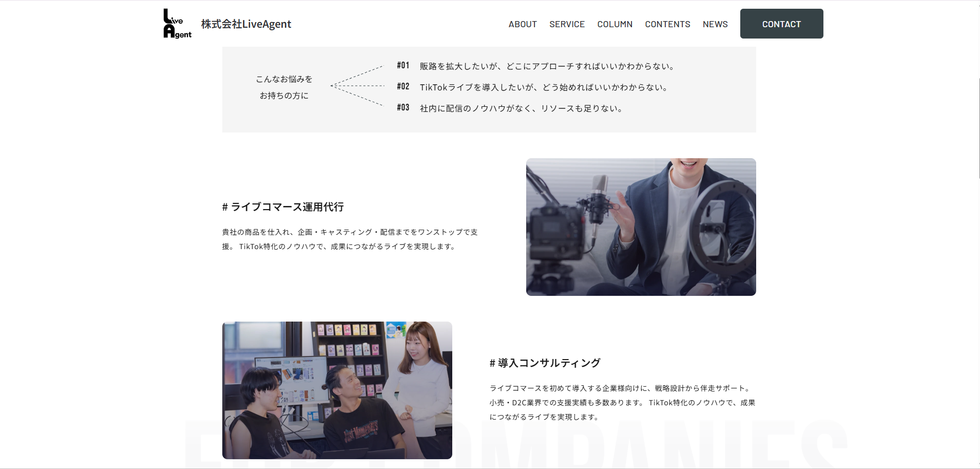Viewport: 980px width, 469px height.
Task: Click the CONTACT button
Action: (781, 24)
